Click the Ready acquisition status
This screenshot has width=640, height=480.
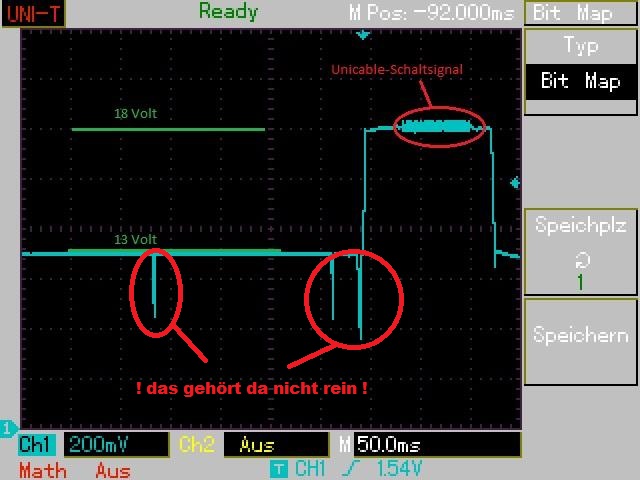click(x=228, y=12)
